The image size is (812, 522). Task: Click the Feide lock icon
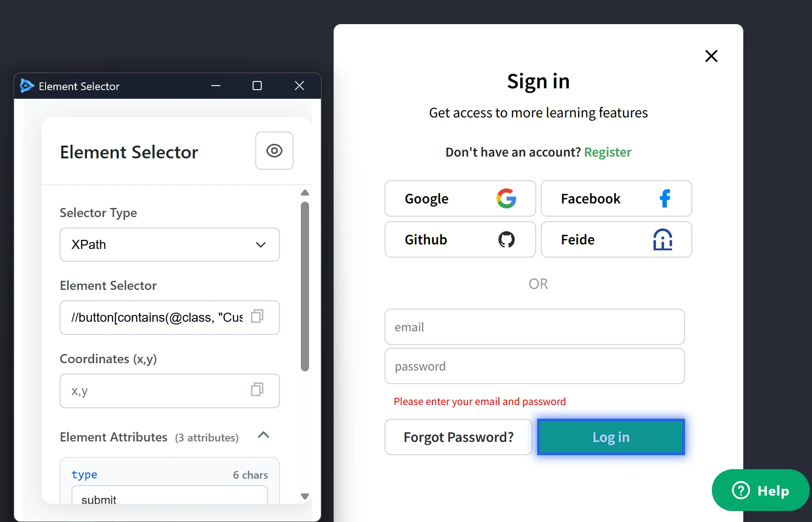tap(662, 239)
